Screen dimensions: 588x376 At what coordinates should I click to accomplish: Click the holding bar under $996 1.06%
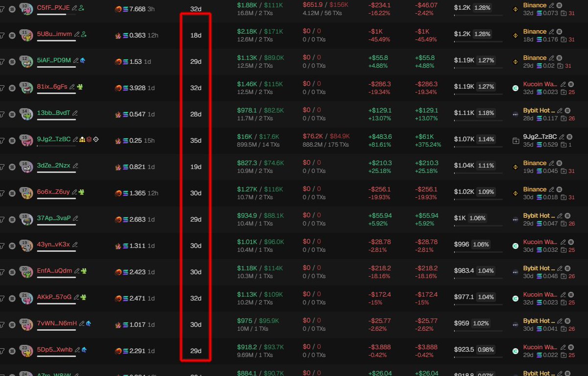[x=478, y=252]
